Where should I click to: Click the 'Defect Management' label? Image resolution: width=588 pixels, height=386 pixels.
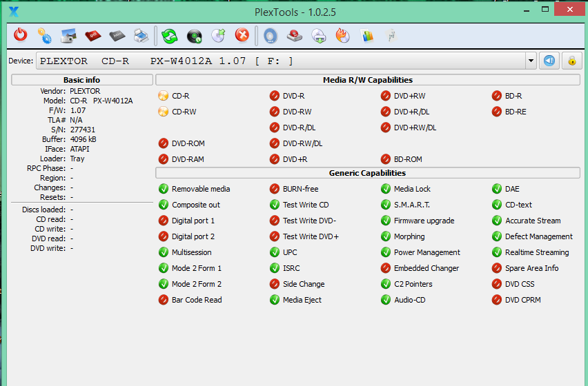pyautogui.click(x=539, y=236)
